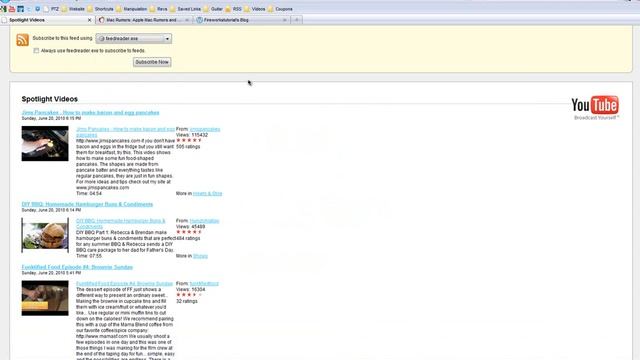This screenshot has width=640, height=360.
Task: Close the Spotlight Videos tab
Action: pyautogui.click(x=90, y=20)
